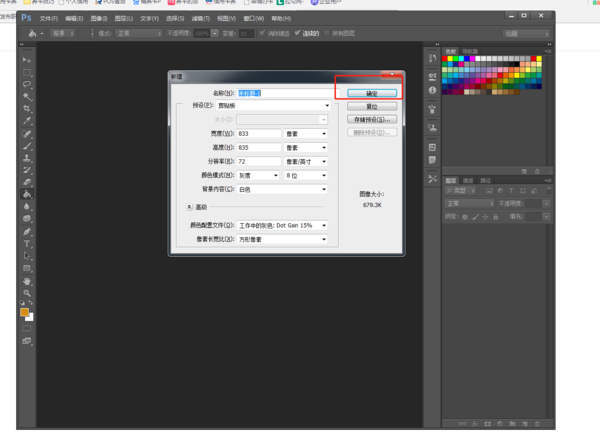600x434 pixels.
Task: Select the History Brush tool
Action: pyautogui.click(x=27, y=170)
